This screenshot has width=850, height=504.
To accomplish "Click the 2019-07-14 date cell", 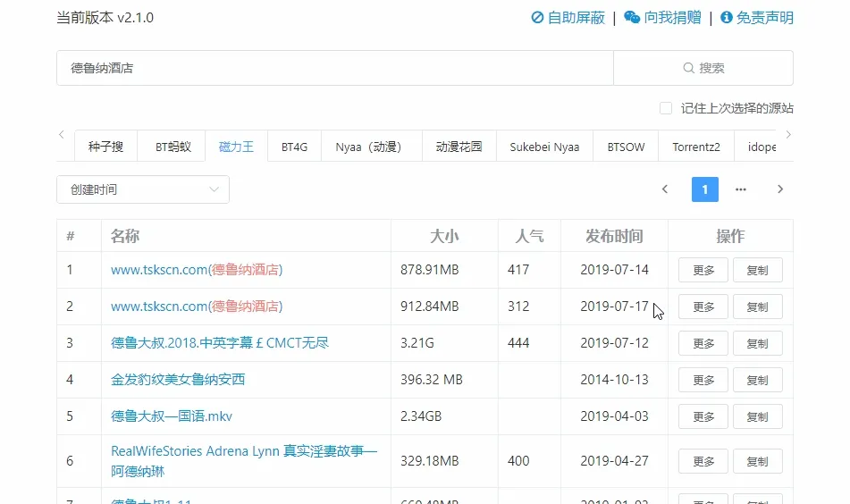I will (614, 270).
